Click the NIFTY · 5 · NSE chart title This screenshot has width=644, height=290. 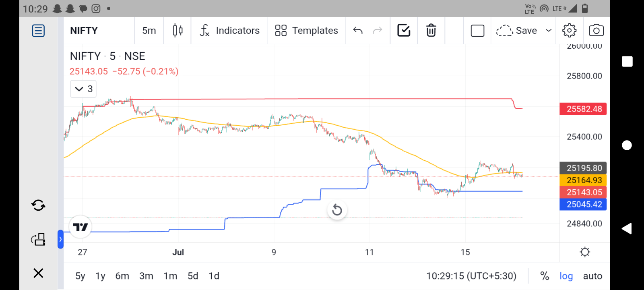tap(107, 56)
